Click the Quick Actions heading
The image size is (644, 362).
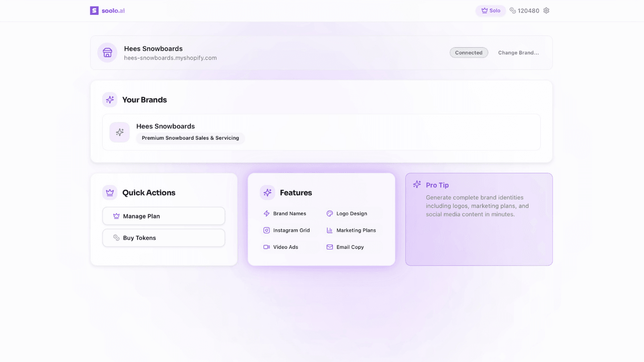click(x=149, y=193)
